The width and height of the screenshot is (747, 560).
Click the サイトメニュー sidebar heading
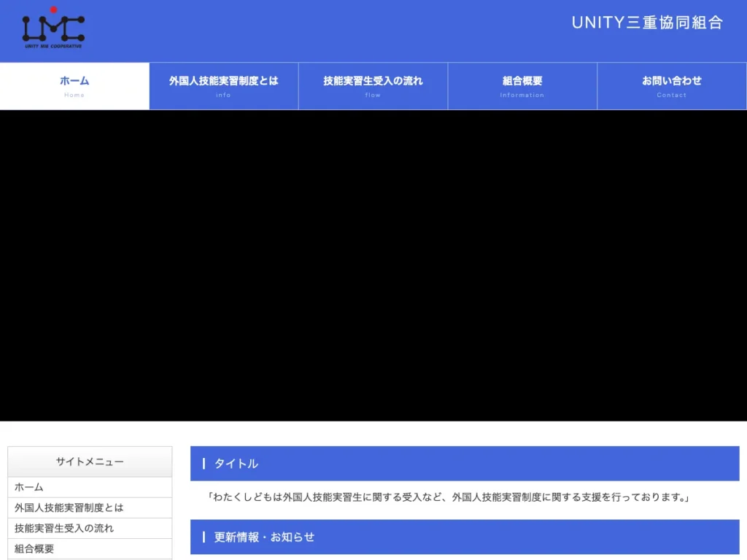tap(90, 462)
